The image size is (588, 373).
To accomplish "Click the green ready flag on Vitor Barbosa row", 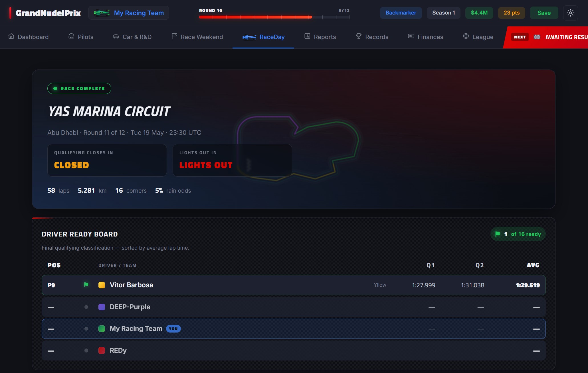I will (86, 285).
